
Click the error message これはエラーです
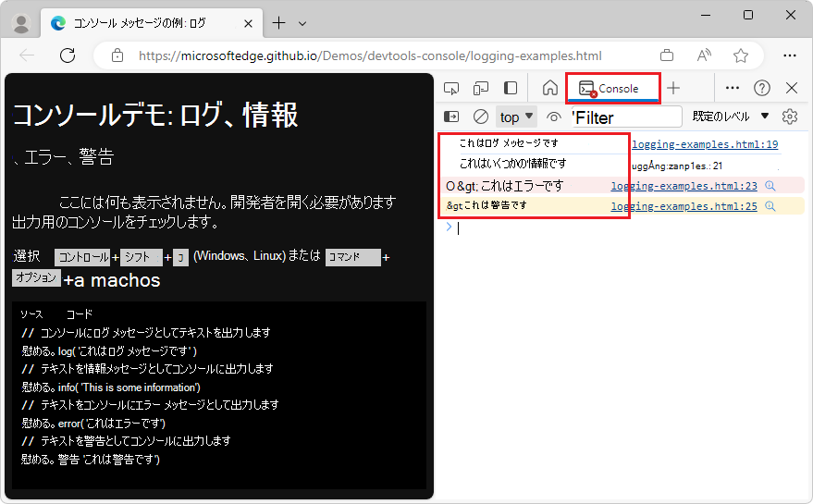tap(522, 186)
